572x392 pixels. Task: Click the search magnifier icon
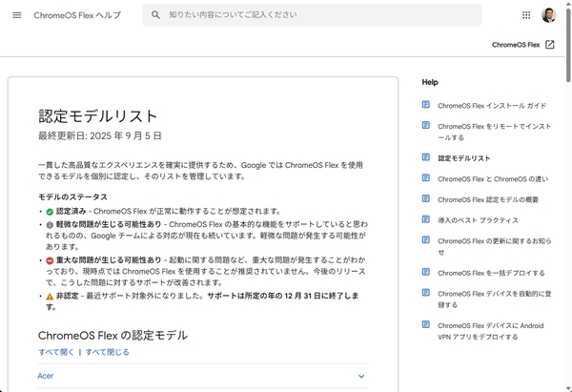pos(155,15)
